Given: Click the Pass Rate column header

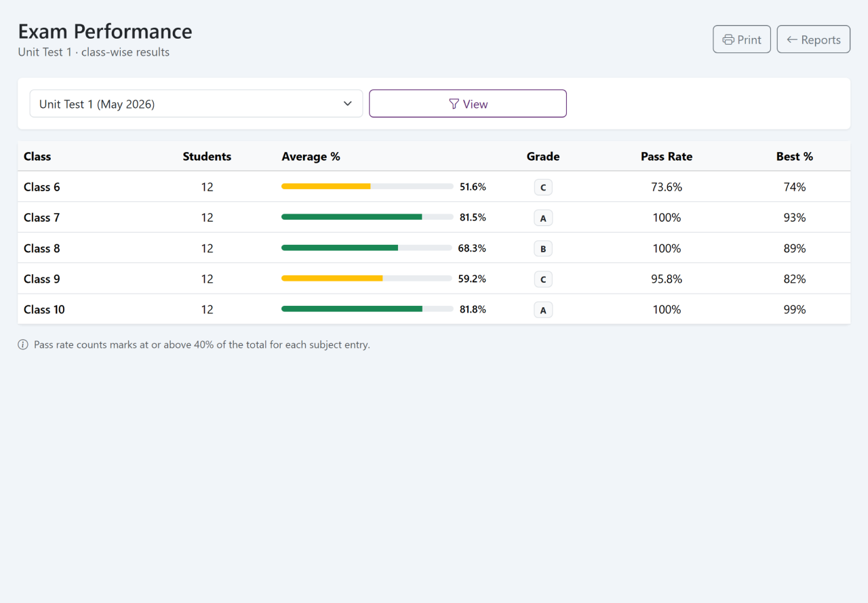Looking at the screenshot, I should point(667,157).
